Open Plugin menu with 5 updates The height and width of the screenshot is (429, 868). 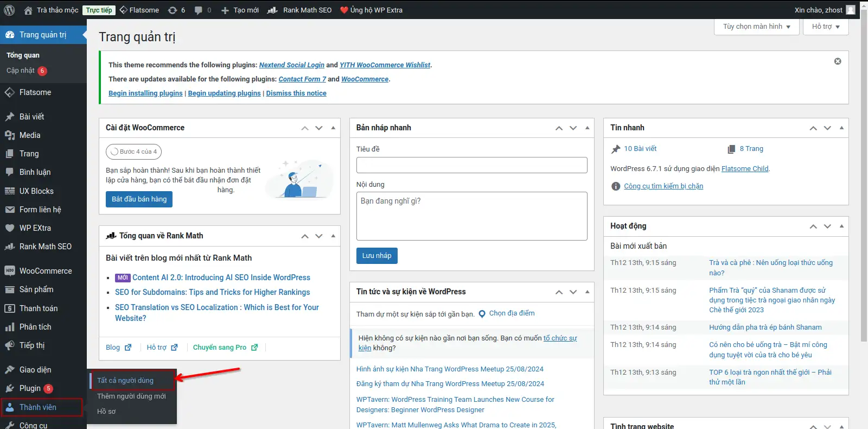click(43, 388)
